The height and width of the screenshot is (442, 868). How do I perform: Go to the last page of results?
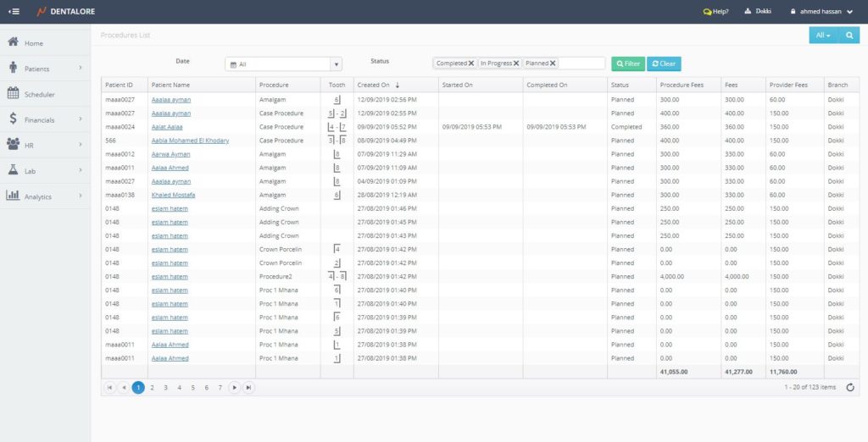(248, 387)
